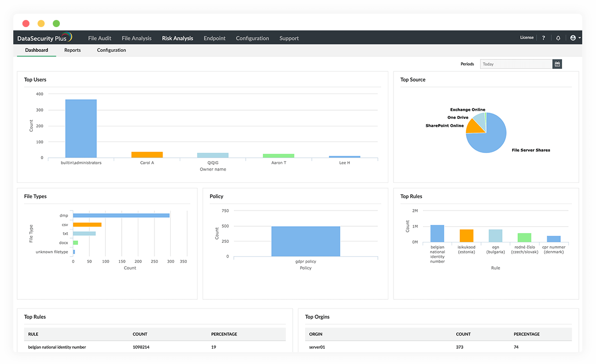This screenshot has width=596, height=364.
Task: Open the profile account dropdown arrow
Action: point(579,38)
